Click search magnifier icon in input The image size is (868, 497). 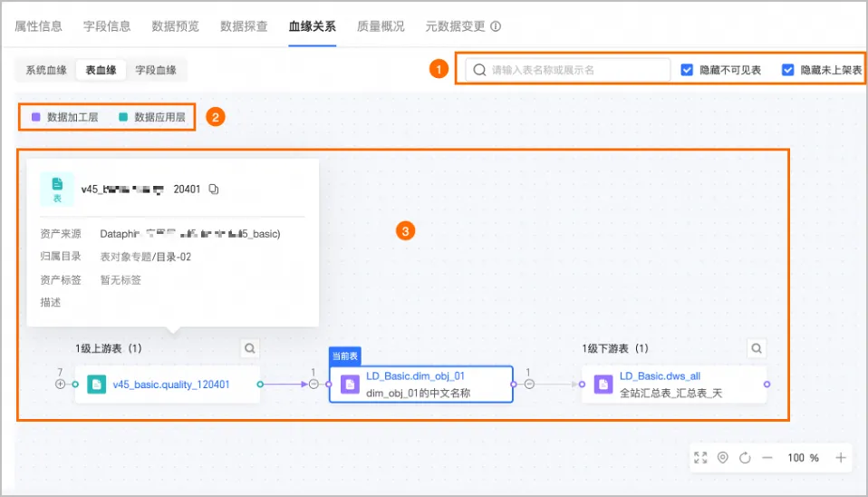coord(479,70)
